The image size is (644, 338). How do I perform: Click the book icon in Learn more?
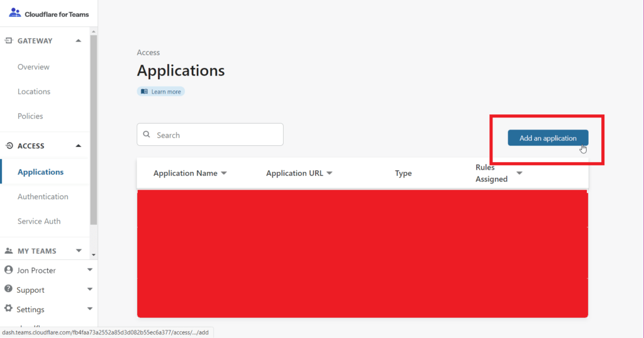pyautogui.click(x=144, y=92)
